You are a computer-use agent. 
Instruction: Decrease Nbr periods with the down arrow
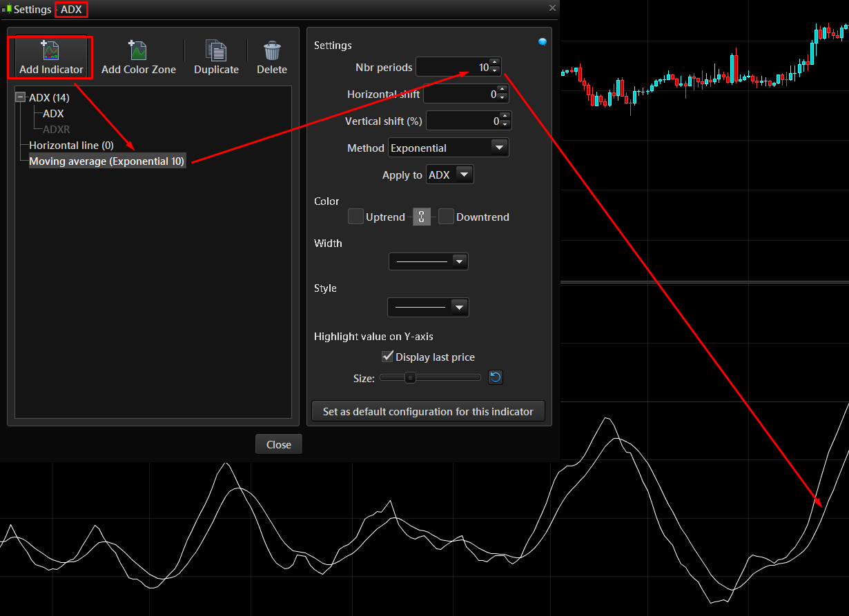click(x=494, y=71)
